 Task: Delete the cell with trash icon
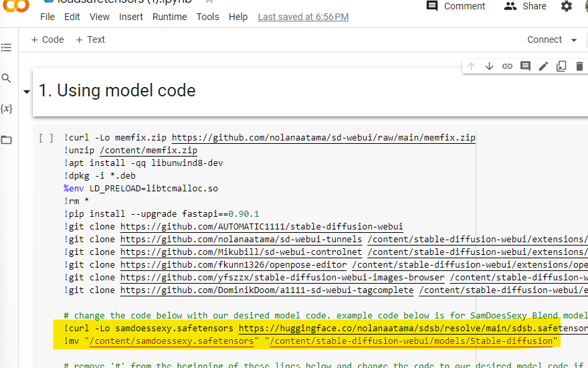coord(579,66)
